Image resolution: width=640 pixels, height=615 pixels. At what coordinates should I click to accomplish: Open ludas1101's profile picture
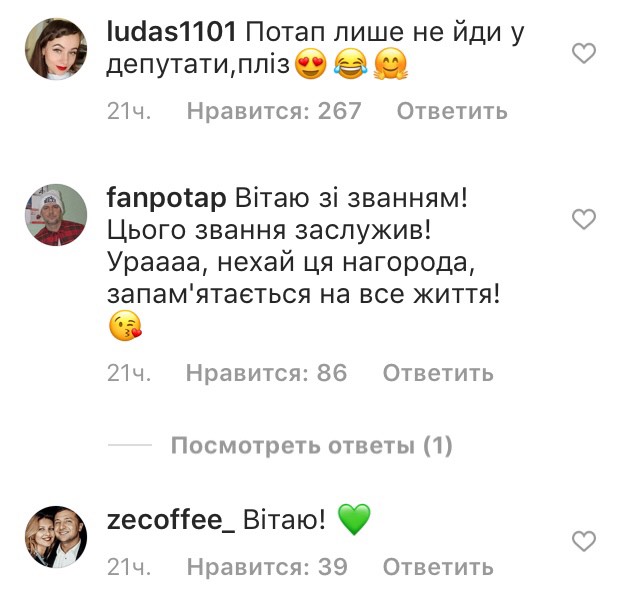pyautogui.click(x=56, y=49)
